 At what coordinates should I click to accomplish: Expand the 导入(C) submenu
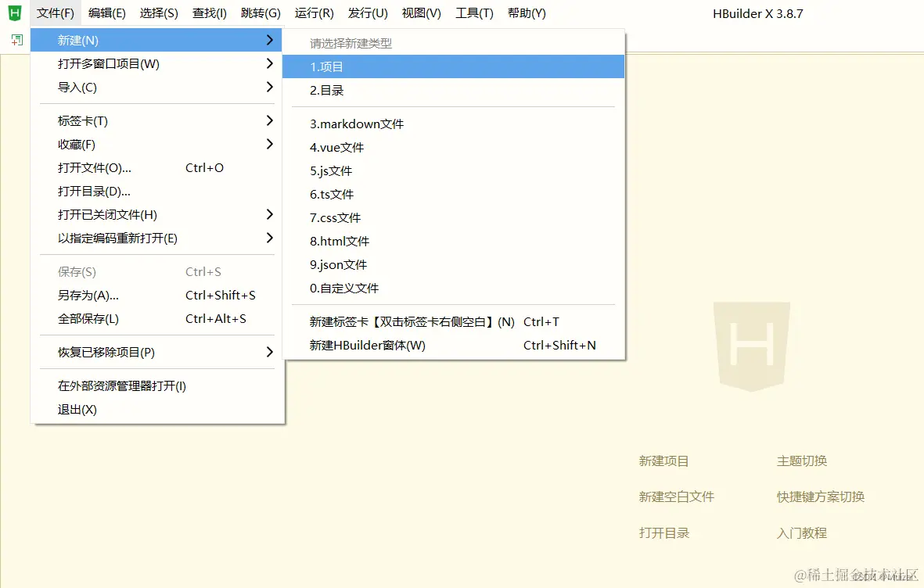point(156,88)
